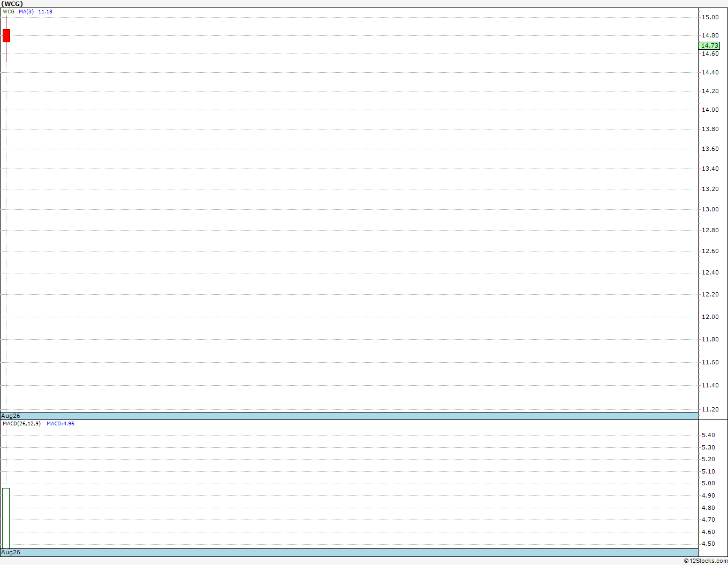The width and height of the screenshot is (728, 565).
Task: Click the MA(3) indicator label
Action: (26, 11)
